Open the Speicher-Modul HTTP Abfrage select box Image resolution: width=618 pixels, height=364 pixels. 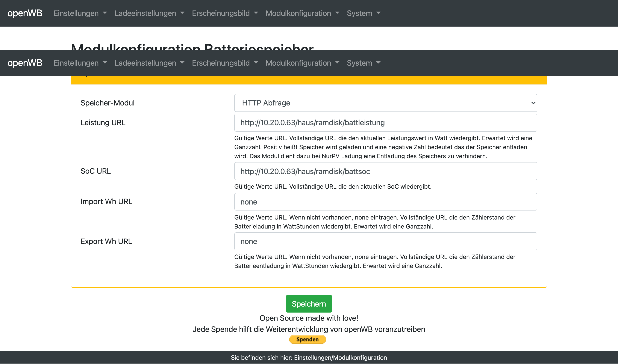(385, 103)
